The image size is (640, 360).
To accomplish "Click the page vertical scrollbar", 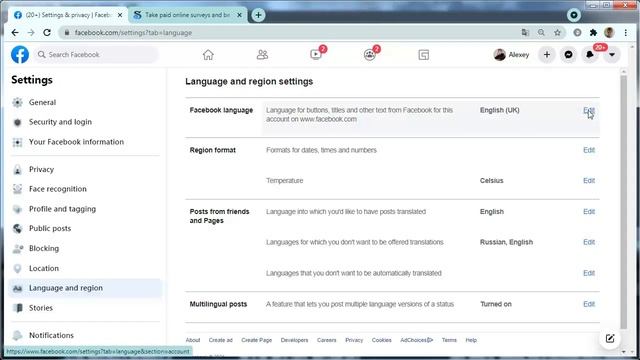I will [623, 202].
